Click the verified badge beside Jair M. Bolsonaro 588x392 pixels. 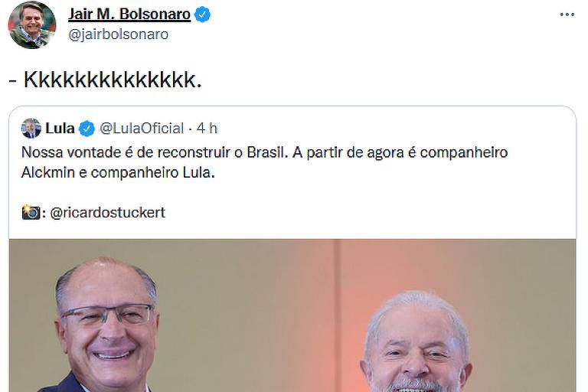click(x=202, y=15)
